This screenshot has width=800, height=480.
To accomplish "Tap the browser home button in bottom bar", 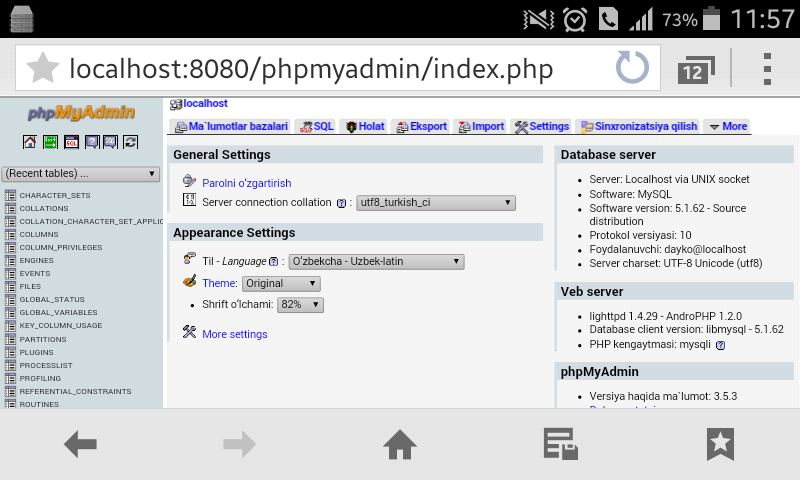I will pyautogui.click(x=400, y=444).
